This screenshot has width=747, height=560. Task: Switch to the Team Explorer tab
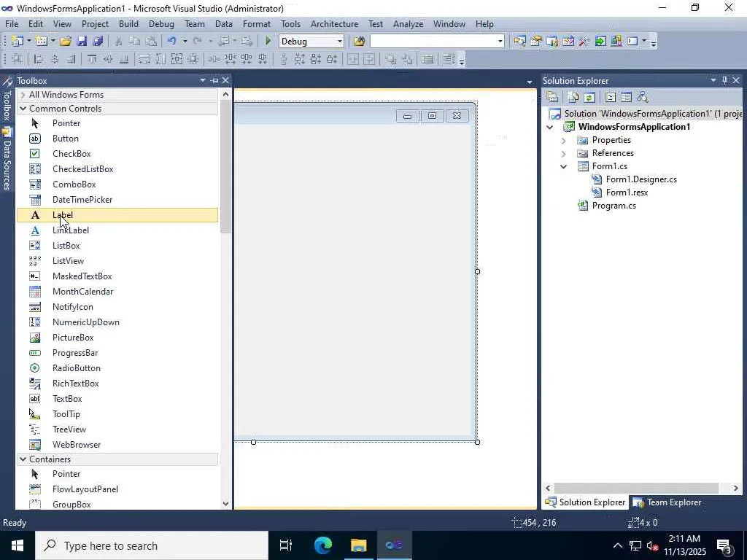pos(667,502)
